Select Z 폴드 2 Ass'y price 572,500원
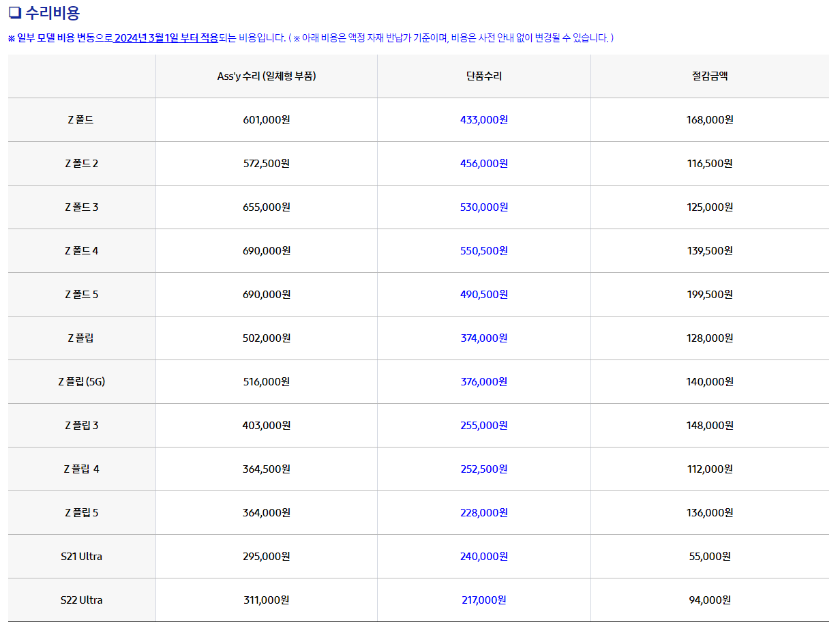 click(x=267, y=164)
